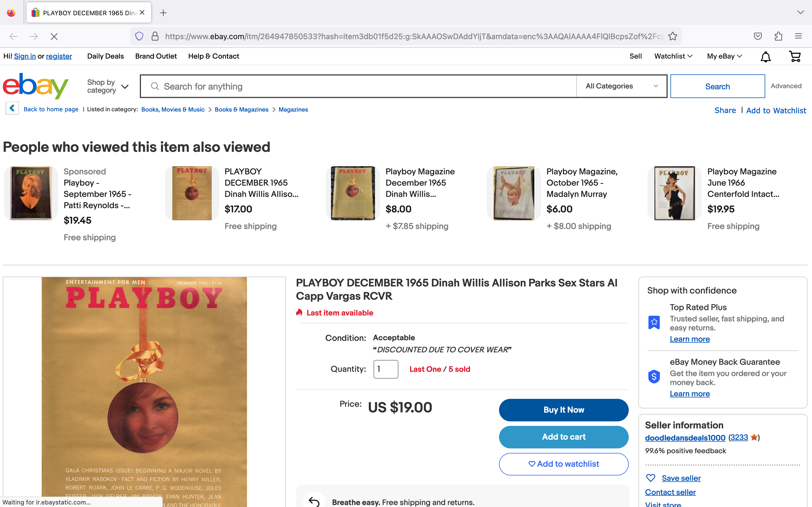
Task: Click the Save seller heart
Action: click(651, 478)
